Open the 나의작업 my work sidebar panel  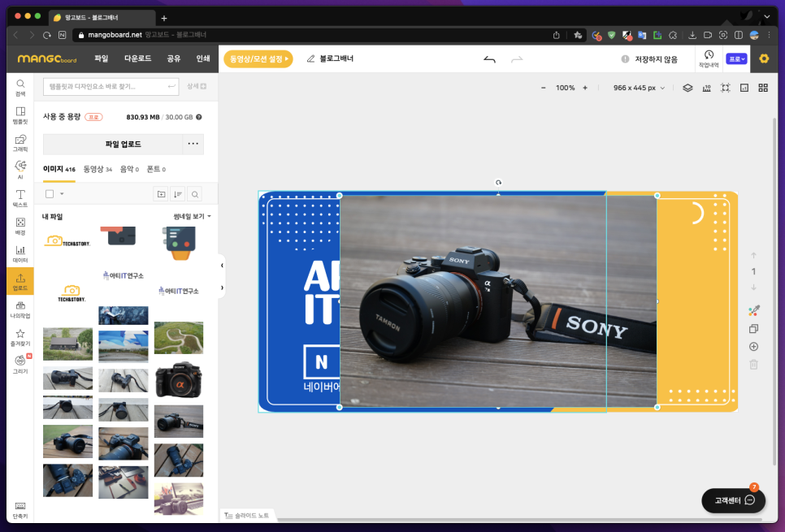(x=20, y=309)
